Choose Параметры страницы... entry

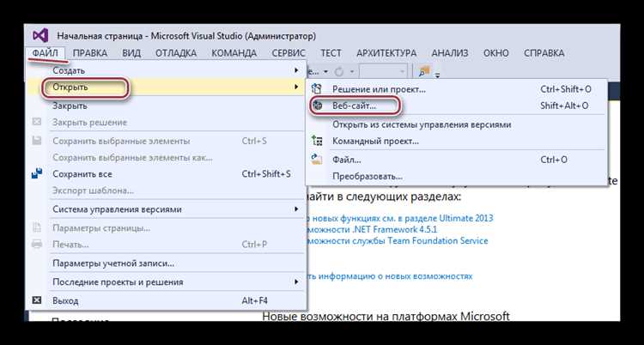point(166,228)
